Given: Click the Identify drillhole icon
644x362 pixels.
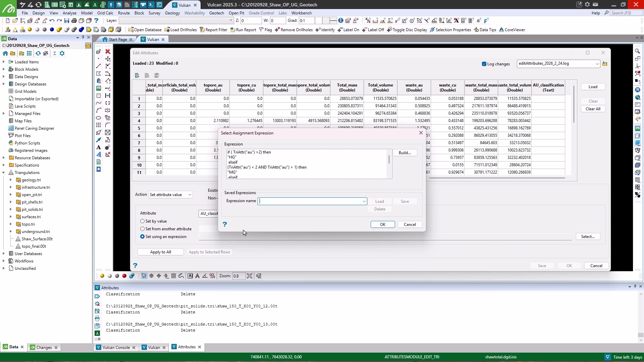Looking at the screenshot, I should tap(318, 29).
